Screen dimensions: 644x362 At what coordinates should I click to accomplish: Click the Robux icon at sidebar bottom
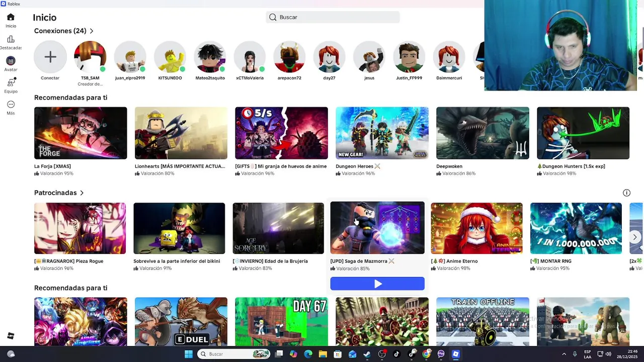11,336
